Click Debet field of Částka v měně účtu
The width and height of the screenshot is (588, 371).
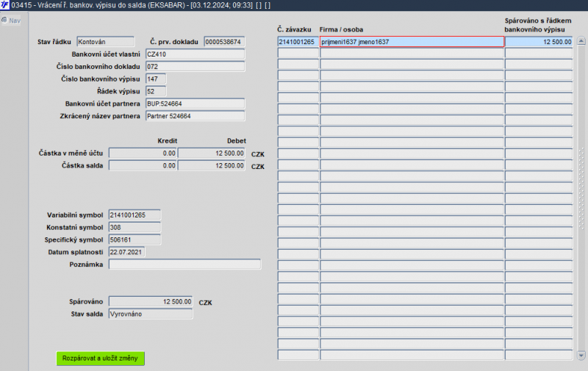(x=212, y=153)
